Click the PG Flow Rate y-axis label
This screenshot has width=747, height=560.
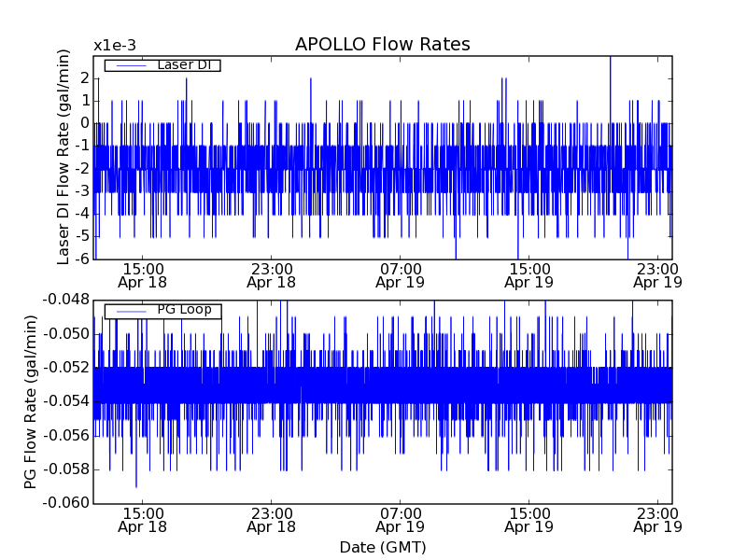coord(31,401)
